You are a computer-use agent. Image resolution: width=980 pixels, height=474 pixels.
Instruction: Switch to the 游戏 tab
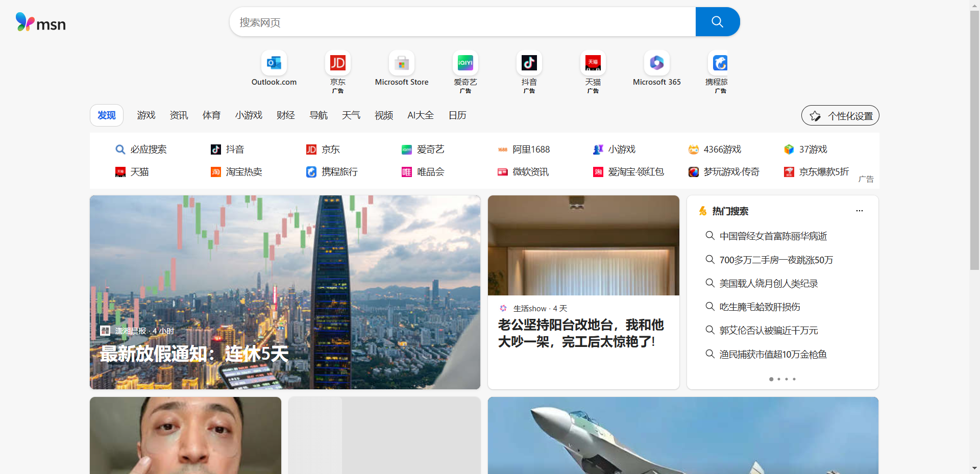tap(146, 115)
